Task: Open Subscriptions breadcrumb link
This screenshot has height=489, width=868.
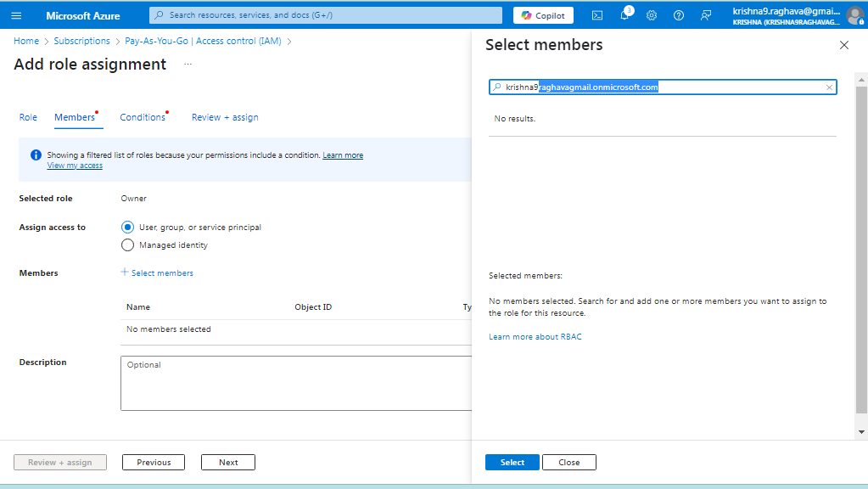Action: pyautogui.click(x=82, y=41)
